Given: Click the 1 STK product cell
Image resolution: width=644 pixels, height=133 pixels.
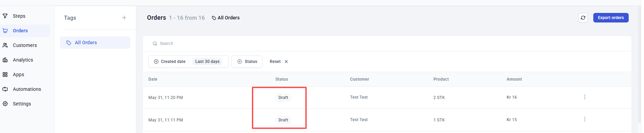Looking at the screenshot, I should (x=439, y=120).
